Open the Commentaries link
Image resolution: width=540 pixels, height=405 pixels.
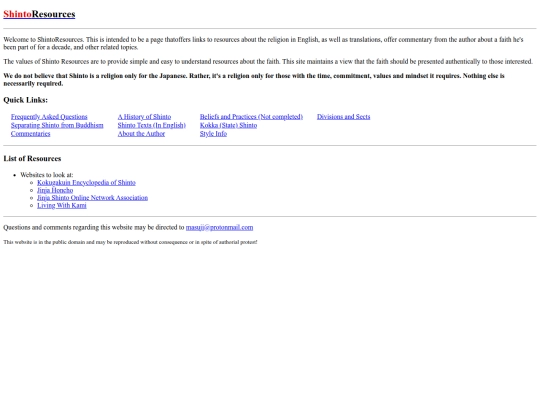coord(30,134)
